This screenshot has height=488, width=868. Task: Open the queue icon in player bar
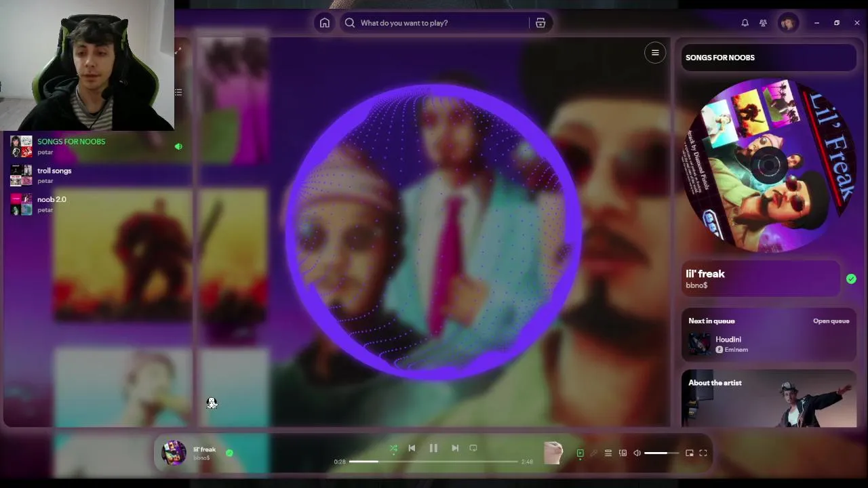[608, 453]
